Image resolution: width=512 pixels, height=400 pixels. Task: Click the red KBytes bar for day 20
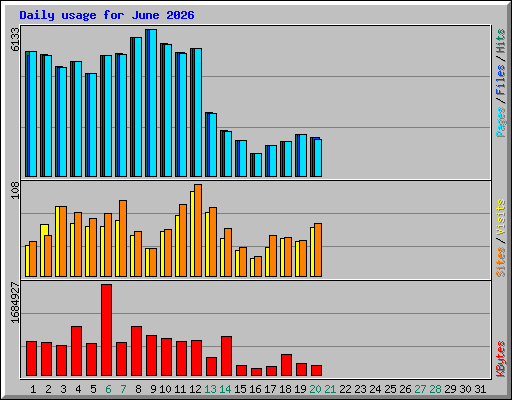pyautogui.click(x=317, y=371)
